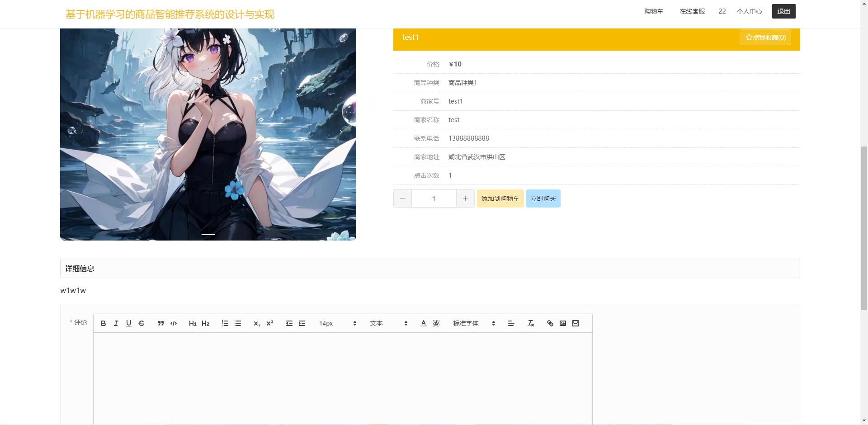Click the scrollbar down arrow
This screenshot has height=425, width=868.
pos(864,420)
